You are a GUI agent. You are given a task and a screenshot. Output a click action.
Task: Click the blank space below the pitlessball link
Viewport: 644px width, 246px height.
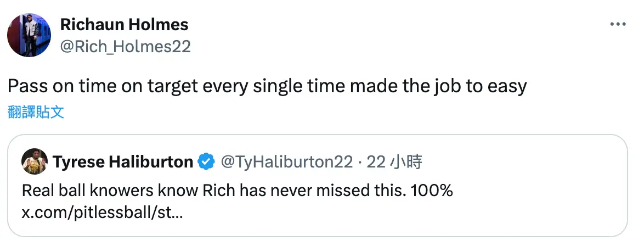click(287, 229)
